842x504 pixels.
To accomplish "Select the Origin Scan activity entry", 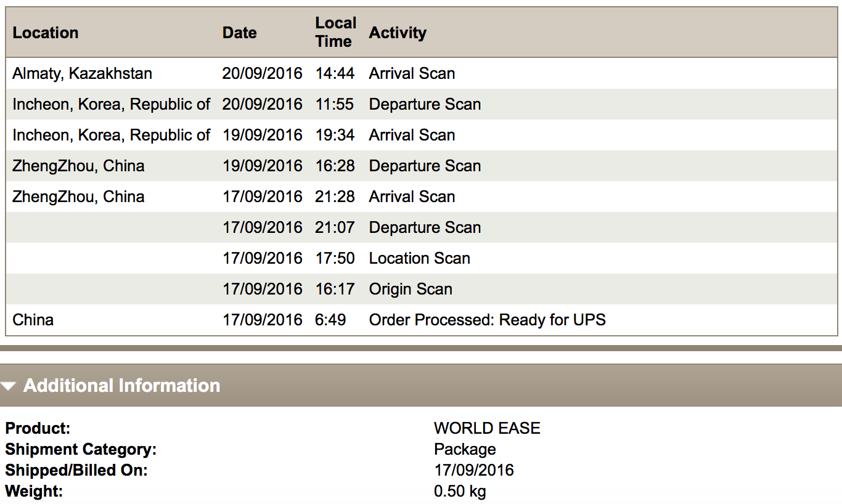I will click(x=411, y=289).
